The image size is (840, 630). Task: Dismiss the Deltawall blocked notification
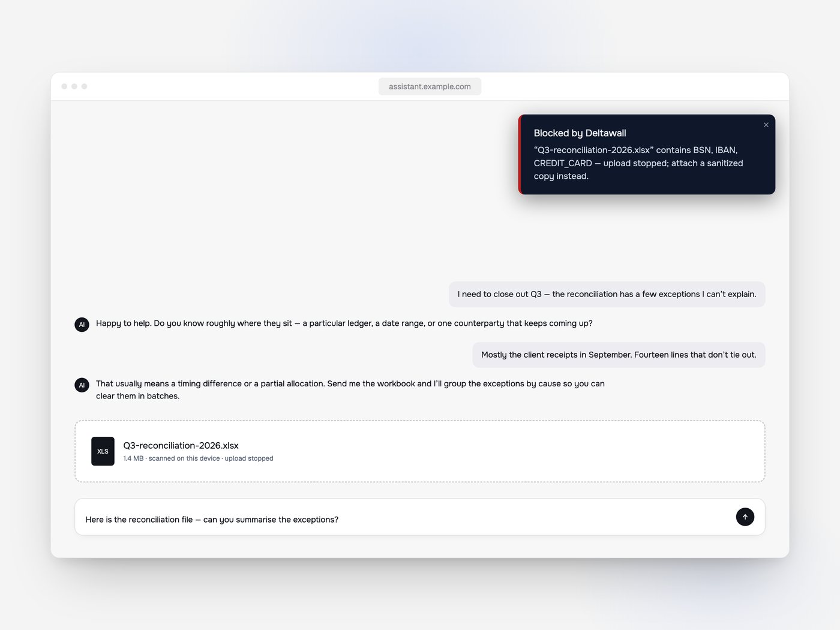[x=766, y=125]
